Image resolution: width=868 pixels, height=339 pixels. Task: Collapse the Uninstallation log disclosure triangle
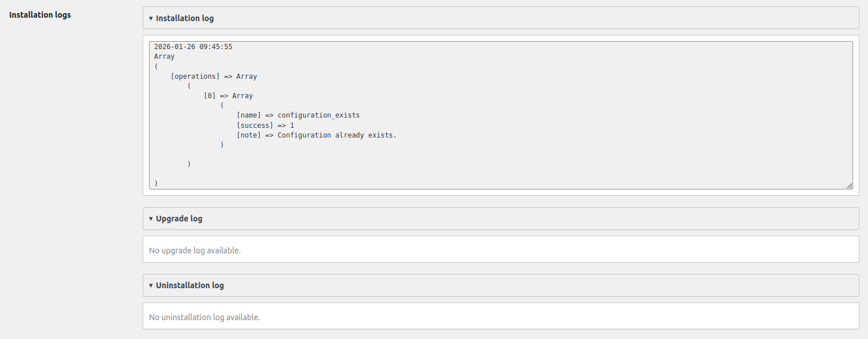pos(151,285)
